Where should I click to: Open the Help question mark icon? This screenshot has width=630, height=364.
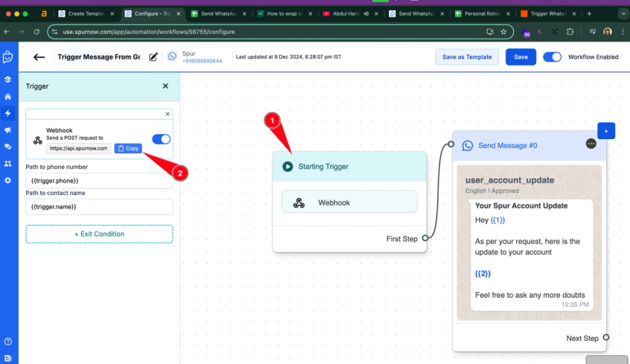click(7, 342)
